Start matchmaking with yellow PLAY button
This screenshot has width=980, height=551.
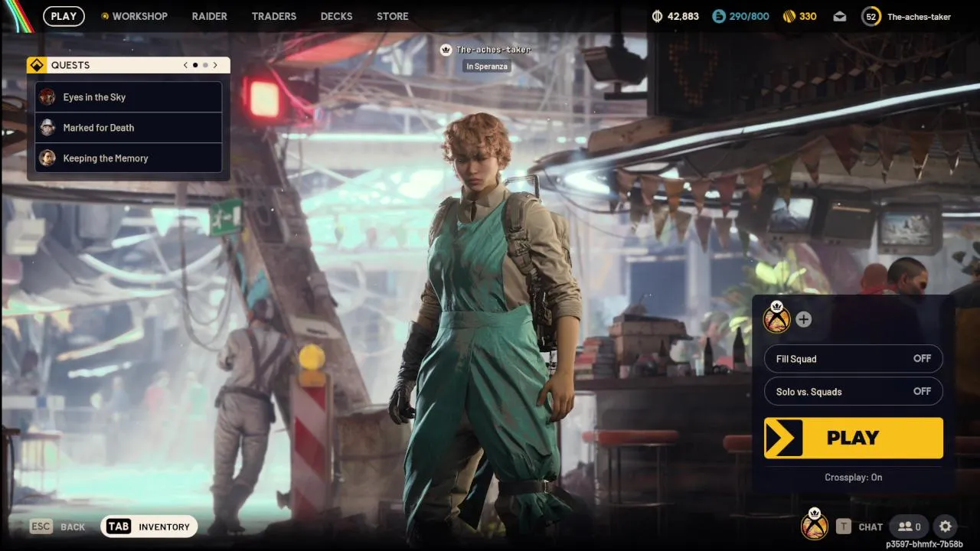(x=854, y=438)
